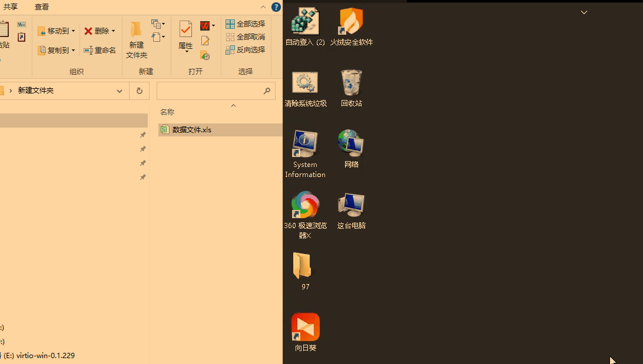Expand the 删除 dropdown arrow
The width and height of the screenshot is (643, 364).
(113, 31)
